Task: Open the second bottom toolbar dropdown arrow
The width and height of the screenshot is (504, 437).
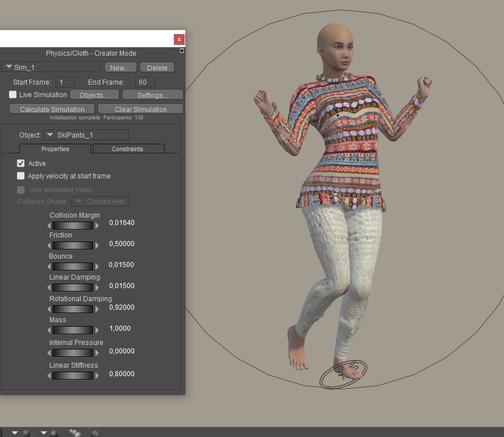Action: point(43,433)
